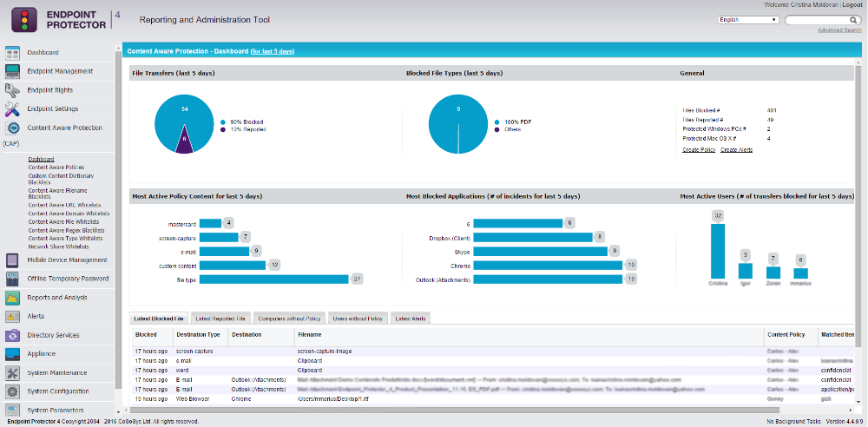The image size is (868, 427).
Task: Click the purple Reported pie slice
Action: [184, 142]
